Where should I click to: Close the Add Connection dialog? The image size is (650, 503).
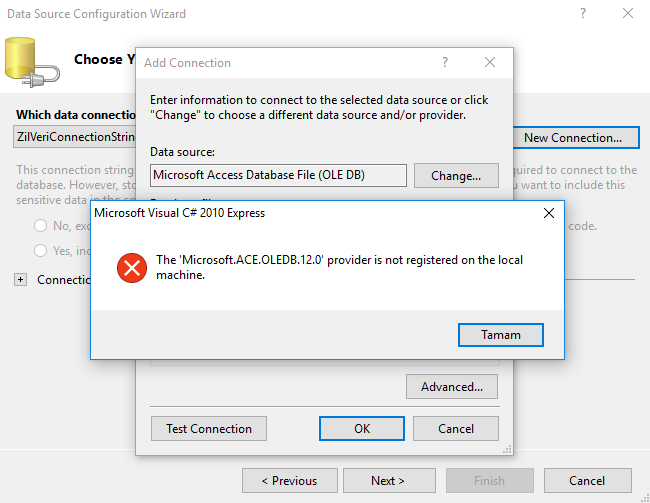point(490,63)
